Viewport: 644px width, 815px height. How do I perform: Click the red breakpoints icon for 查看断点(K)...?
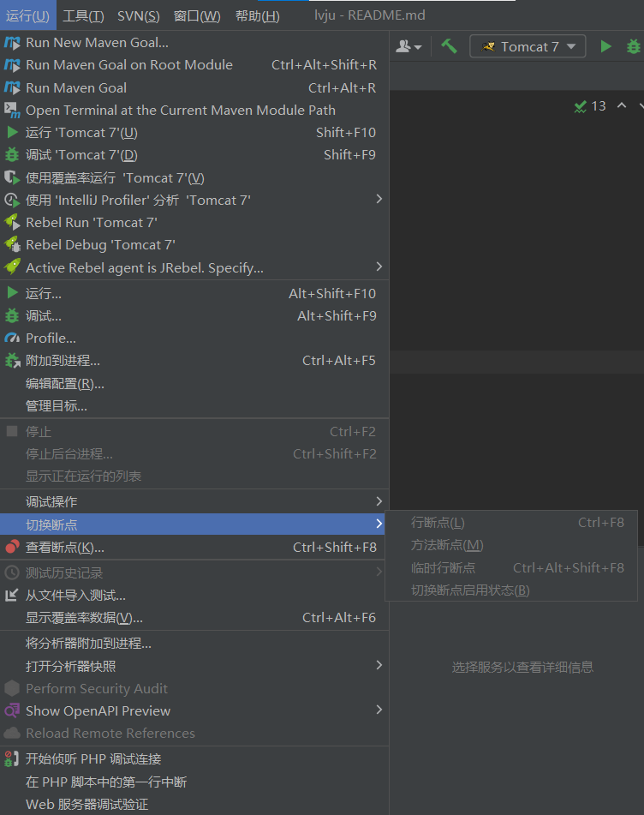(12, 547)
